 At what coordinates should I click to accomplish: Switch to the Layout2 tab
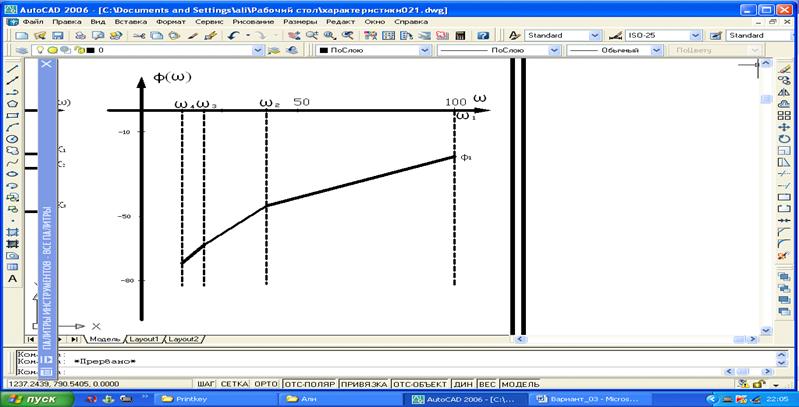click(184, 339)
